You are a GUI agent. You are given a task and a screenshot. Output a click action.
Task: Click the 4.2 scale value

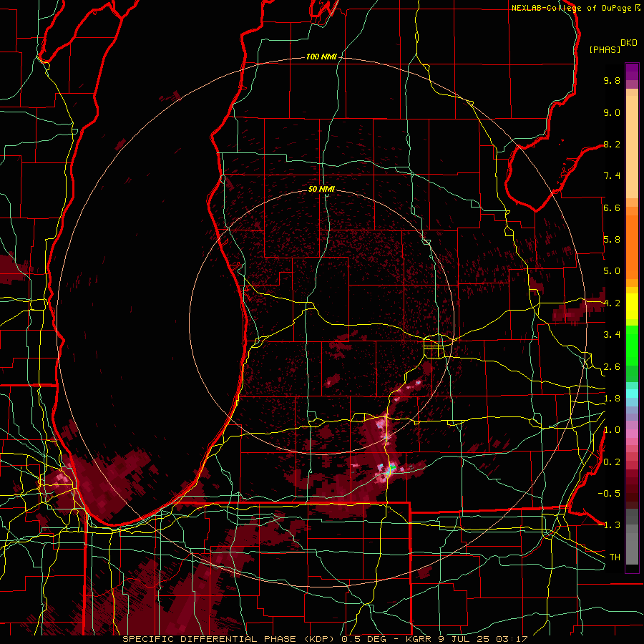(x=612, y=303)
